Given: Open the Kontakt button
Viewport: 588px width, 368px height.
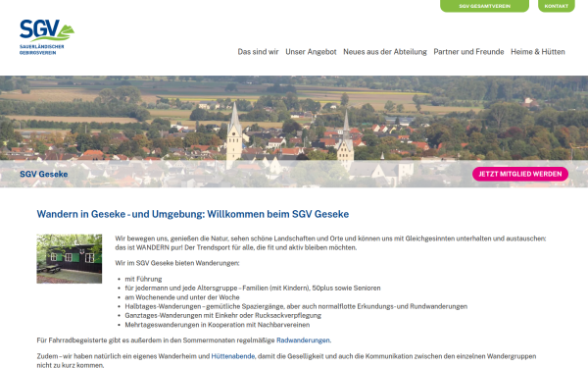Looking at the screenshot, I should click(x=556, y=6).
